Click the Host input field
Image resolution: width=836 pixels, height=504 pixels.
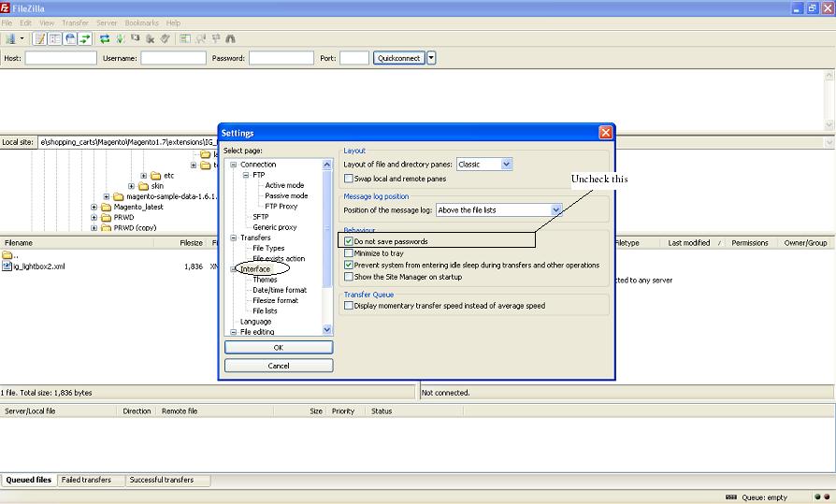click(61, 58)
